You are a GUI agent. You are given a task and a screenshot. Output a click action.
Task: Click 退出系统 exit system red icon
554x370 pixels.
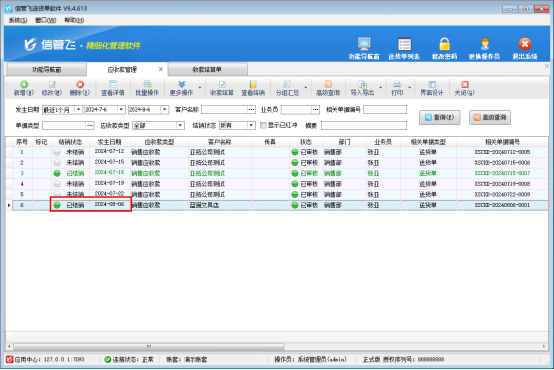[525, 44]
